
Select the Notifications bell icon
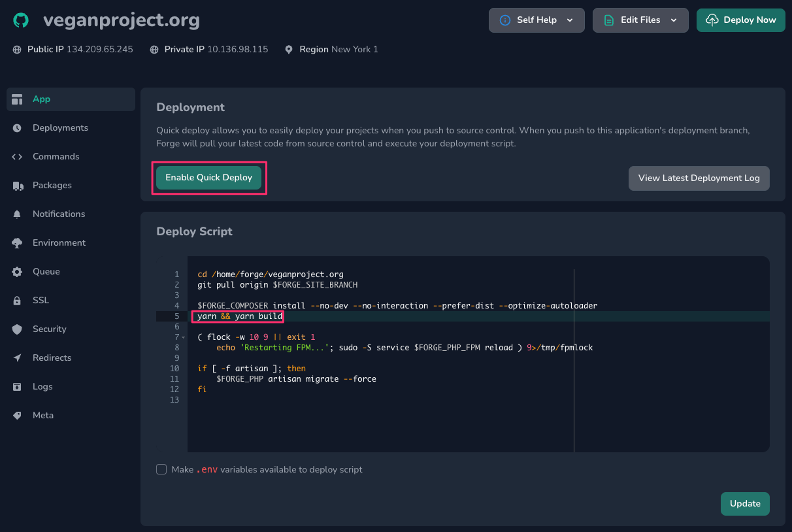[16, 214]
